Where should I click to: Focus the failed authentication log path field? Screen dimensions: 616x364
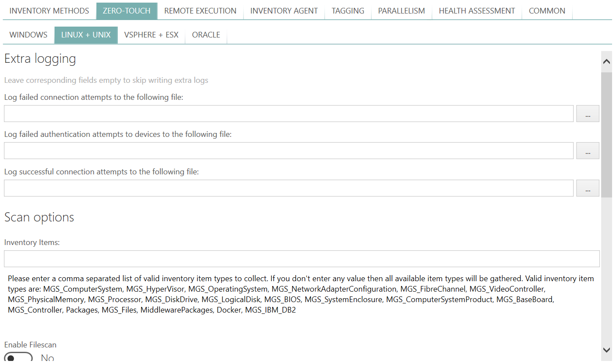tap(288, 151)
